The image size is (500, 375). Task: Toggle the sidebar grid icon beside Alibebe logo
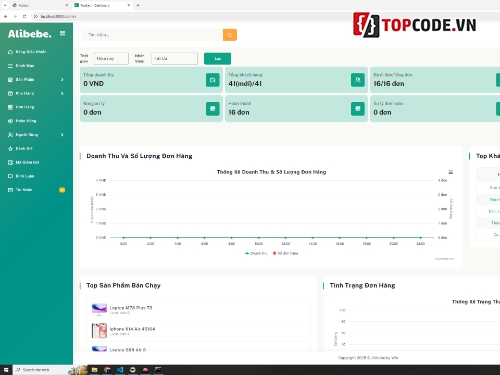tap(62, 33)
